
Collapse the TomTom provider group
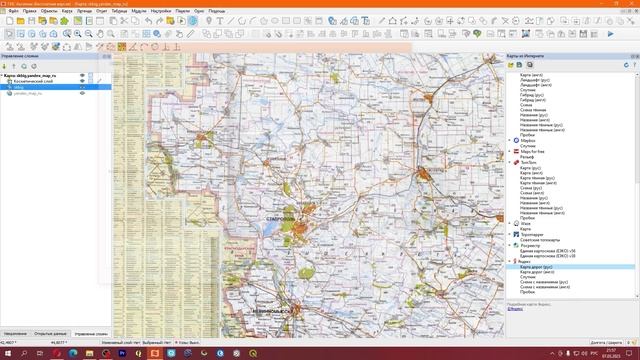point(510,162)
